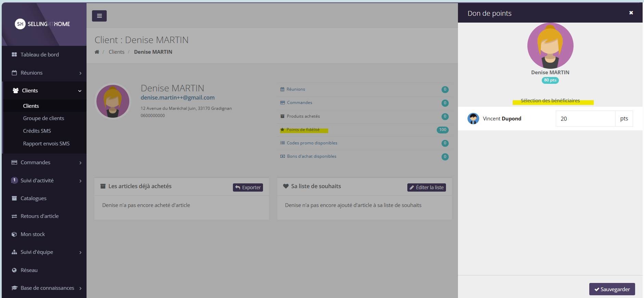
Task: Open Groupe de clients submenu item
Action: [x=43, y=118]
